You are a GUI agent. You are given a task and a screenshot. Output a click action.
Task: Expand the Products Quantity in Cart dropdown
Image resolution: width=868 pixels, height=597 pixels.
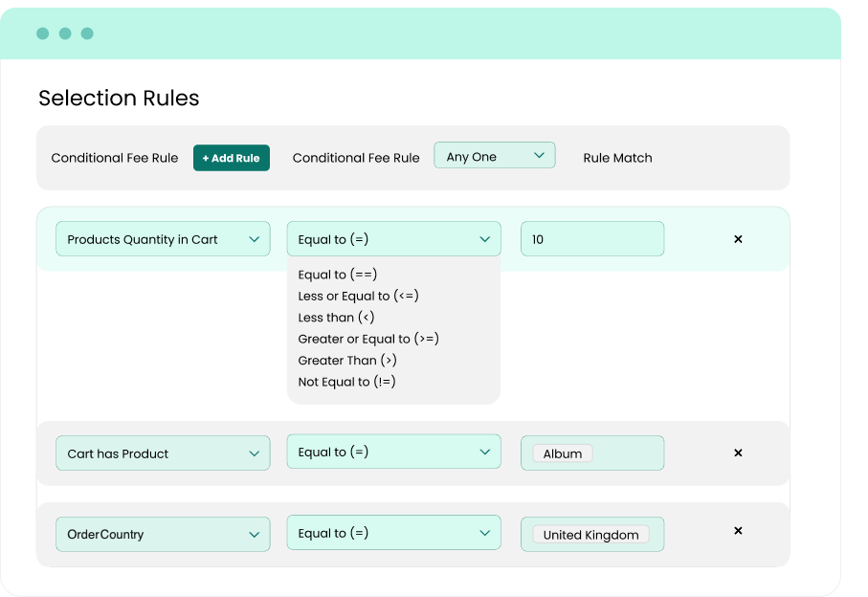pyautogui.click(x=163, y=239)
